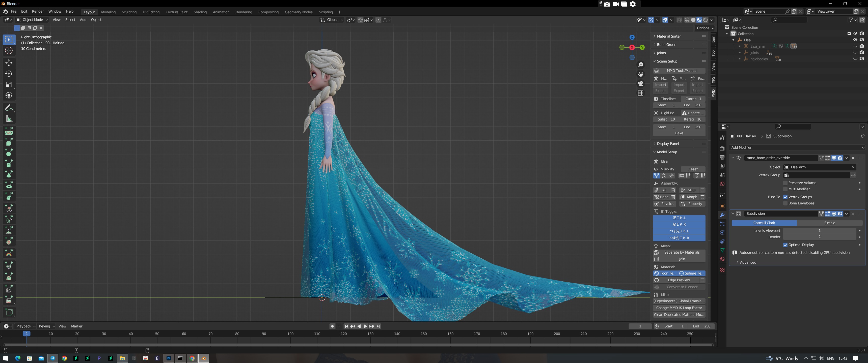Select the Scale tool
868x363 pixels.
click(x=9, y=84)
